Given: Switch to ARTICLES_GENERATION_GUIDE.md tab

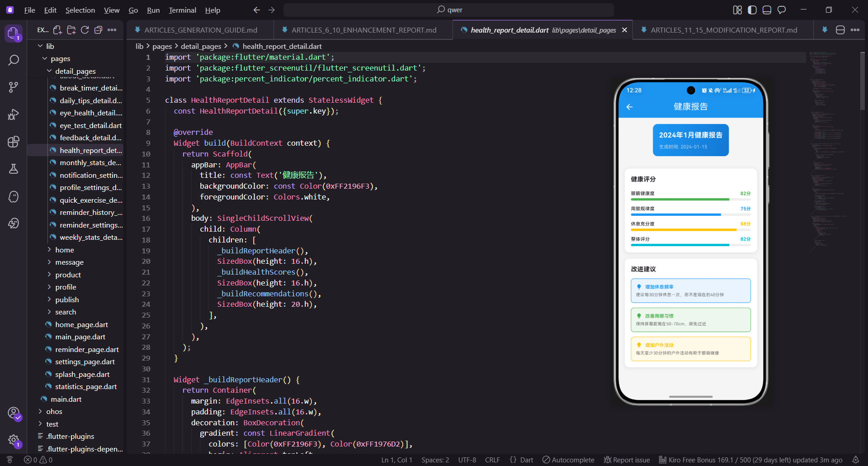Looking at the screenshot, I should [200, 30].
